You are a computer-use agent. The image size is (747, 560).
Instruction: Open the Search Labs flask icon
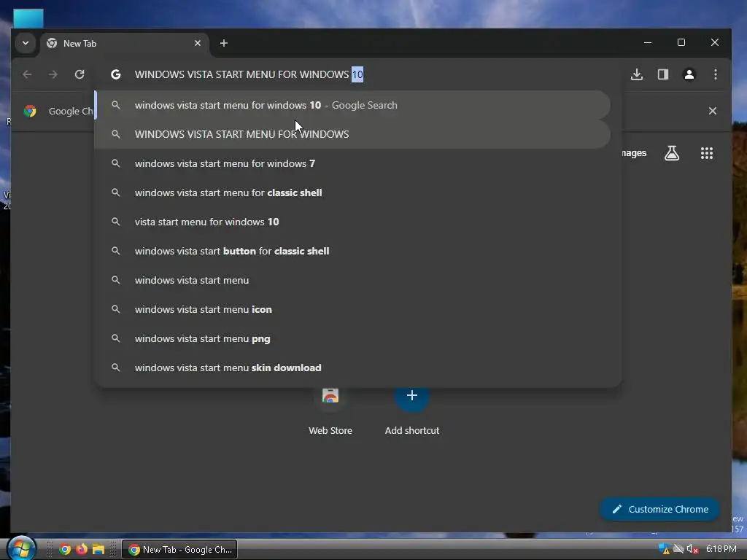point(672,153)
